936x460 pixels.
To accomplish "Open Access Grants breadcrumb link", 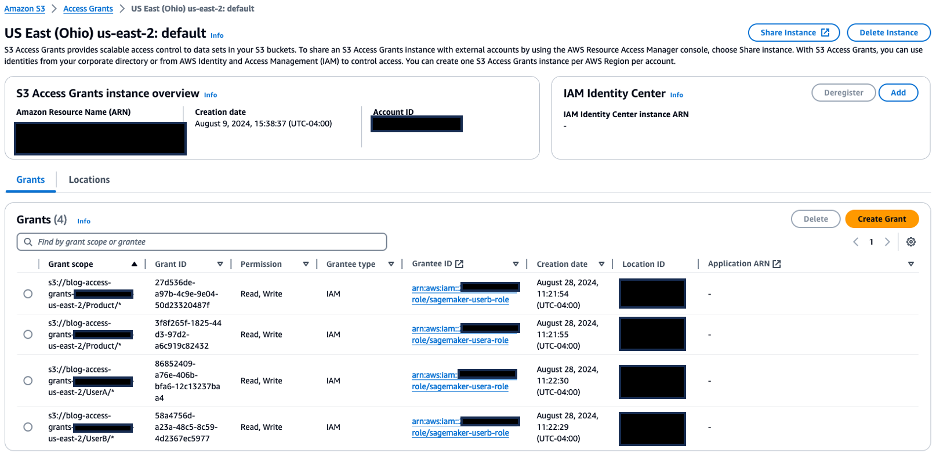I will [x=88, y=9].
